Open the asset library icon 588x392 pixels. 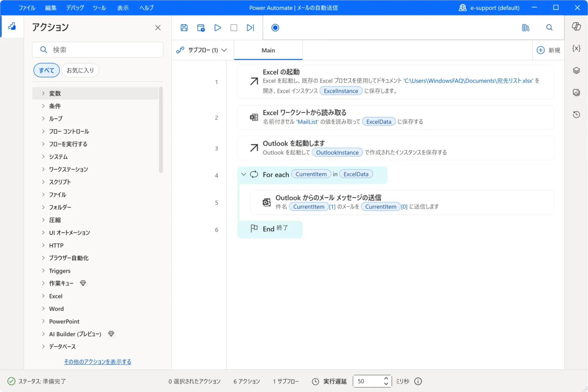pos(526,28)
